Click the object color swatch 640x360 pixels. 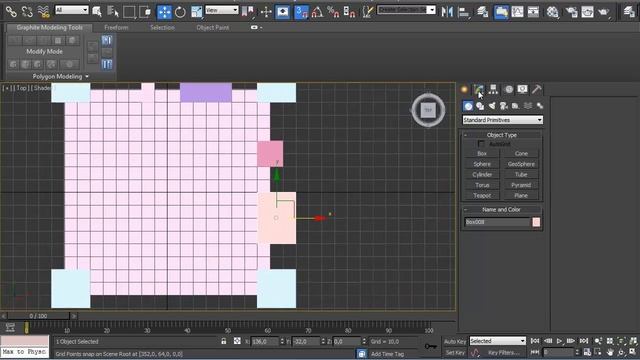[536, 222]
